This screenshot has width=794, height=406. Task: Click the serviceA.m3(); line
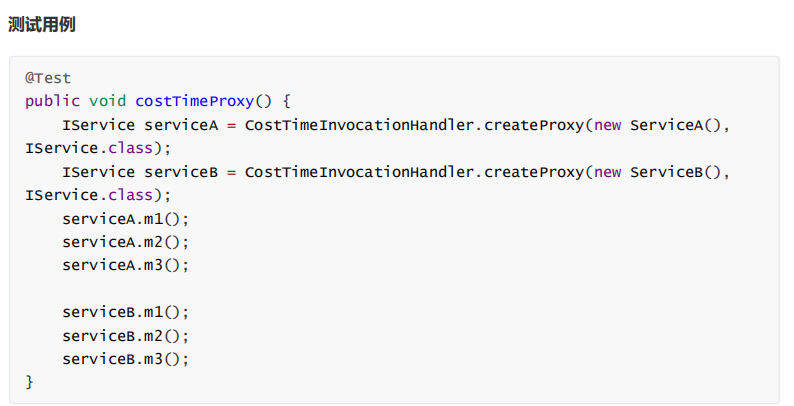[125, 265]
